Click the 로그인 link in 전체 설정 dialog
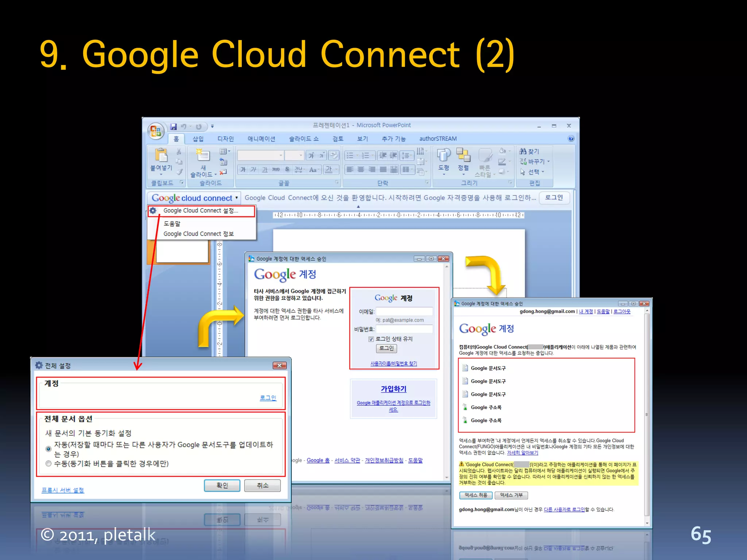The image size is (747, 560). coord(268,398)
